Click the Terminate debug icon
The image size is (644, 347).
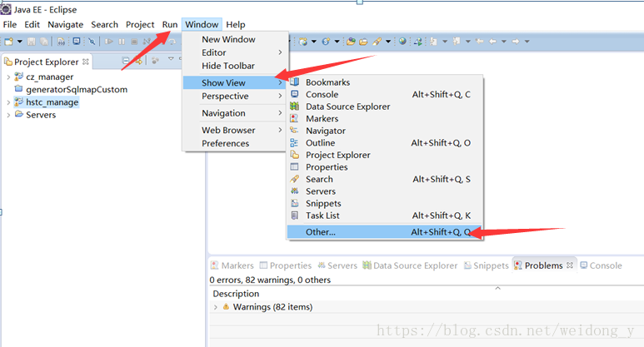coord(134,42)
